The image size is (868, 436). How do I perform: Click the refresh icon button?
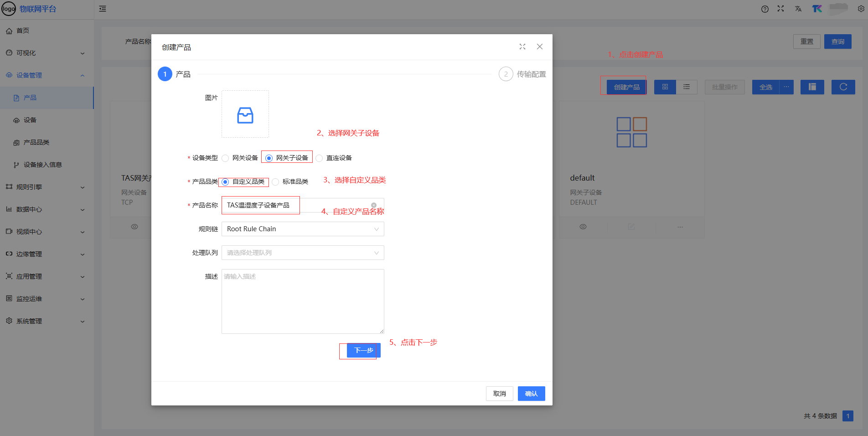click(843, 87)
